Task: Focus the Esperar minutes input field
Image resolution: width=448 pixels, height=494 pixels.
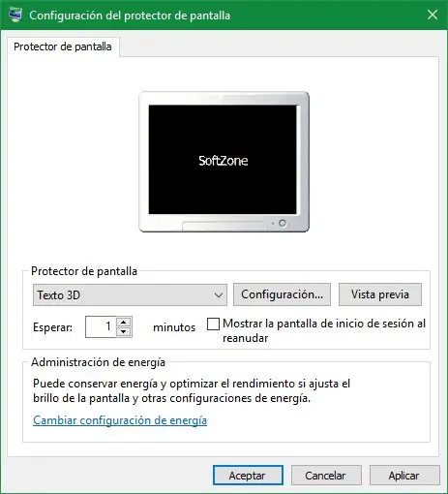Action: click(x=101, y=326)
